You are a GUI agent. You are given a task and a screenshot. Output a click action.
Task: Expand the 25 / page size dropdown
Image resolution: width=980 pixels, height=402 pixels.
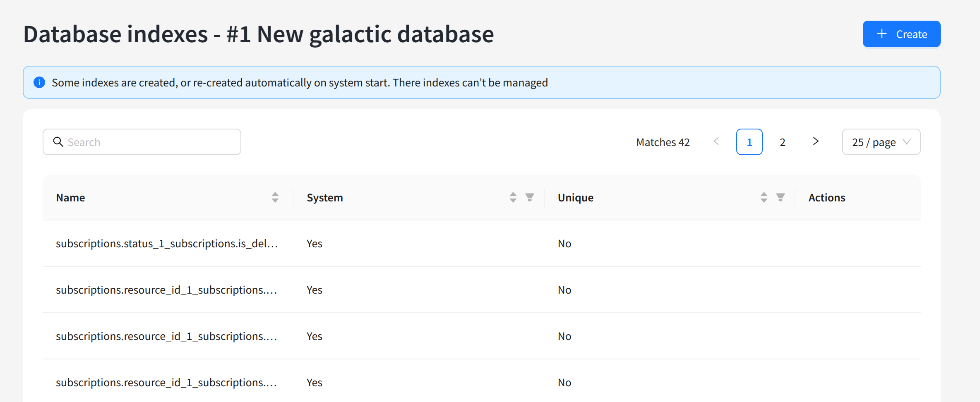881,142
